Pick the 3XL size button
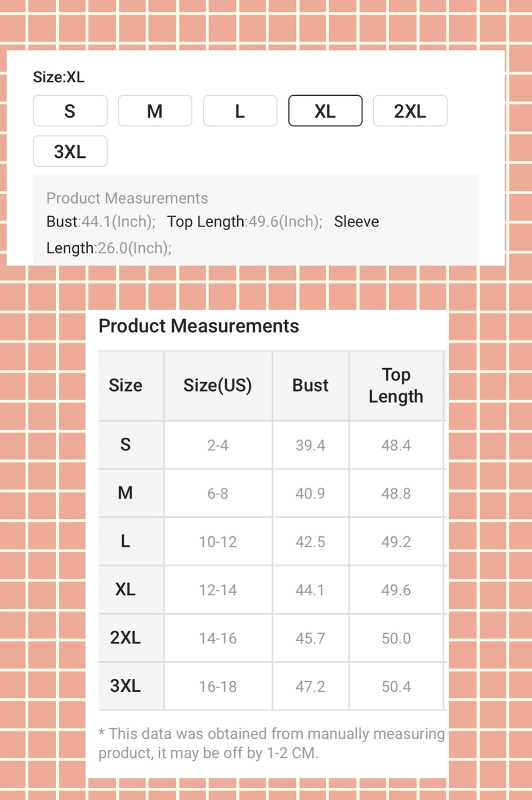Screen dimensions: 532x800 [70, 151]
